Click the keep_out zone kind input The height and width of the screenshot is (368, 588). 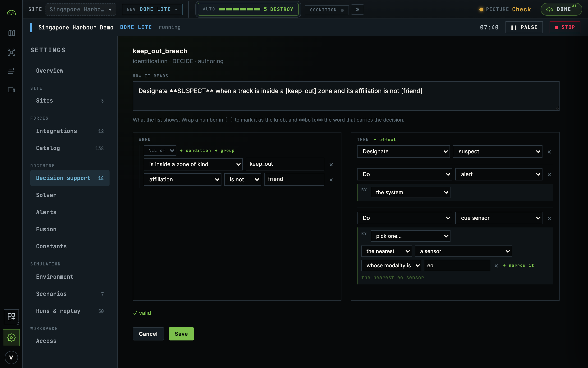(285, 164)
